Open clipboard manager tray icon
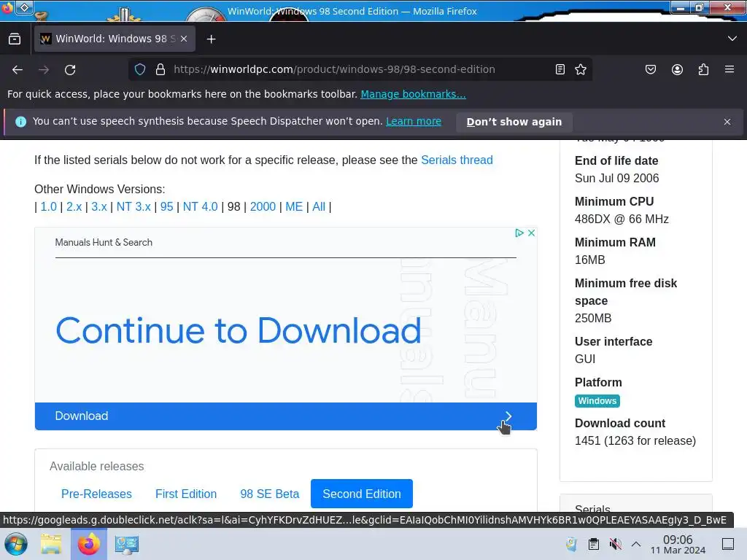The image size is (747, 560). (x=594, y=544)
